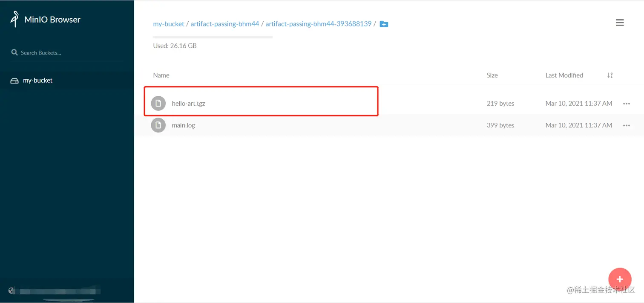
Task: Select my-bucket in the sidebar
Action: click(x=37, y=80)
